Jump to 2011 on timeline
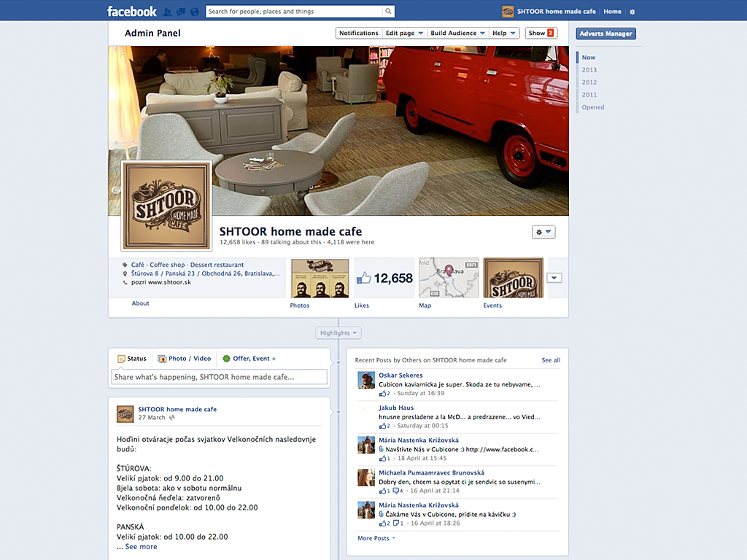Screen dimensions: 747x560 (x=589, y=94)
